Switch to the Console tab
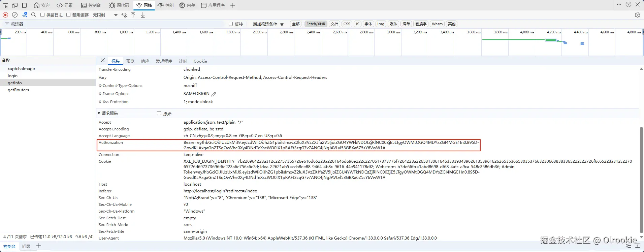Viewport: 644px width, 252px height. (91, 5)
